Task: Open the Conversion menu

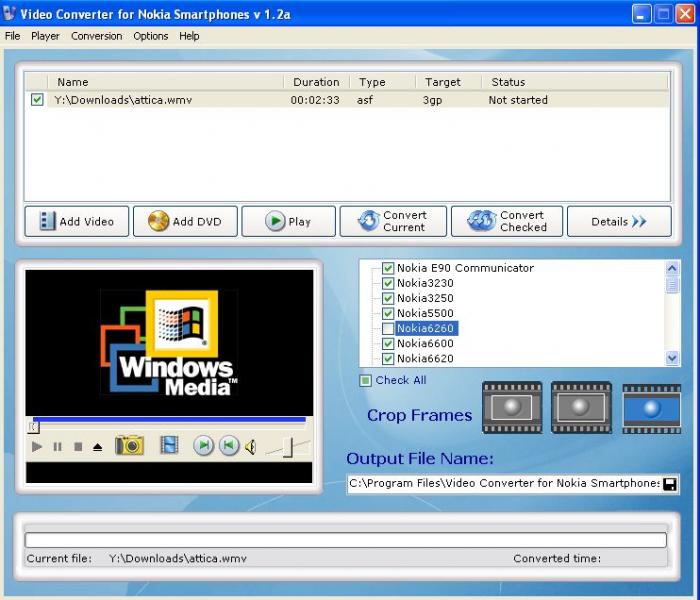Action: [x=96, y=36]
